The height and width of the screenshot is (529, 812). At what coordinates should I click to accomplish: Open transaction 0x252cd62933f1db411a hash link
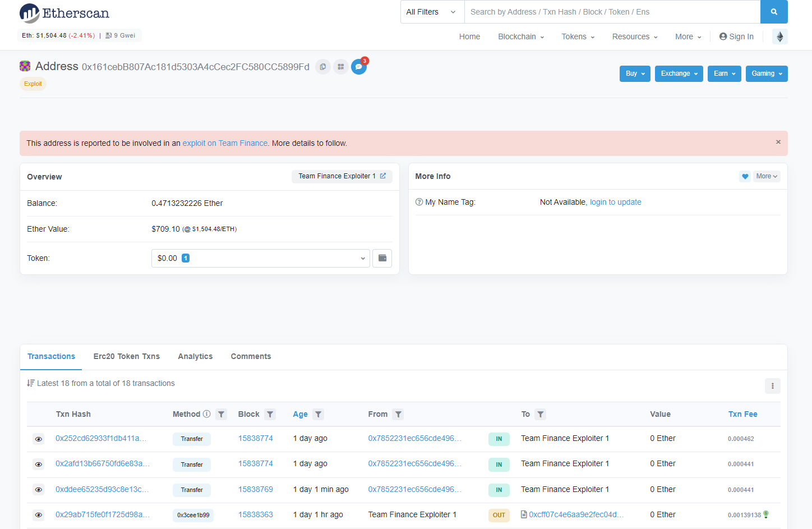click(101, 438)
